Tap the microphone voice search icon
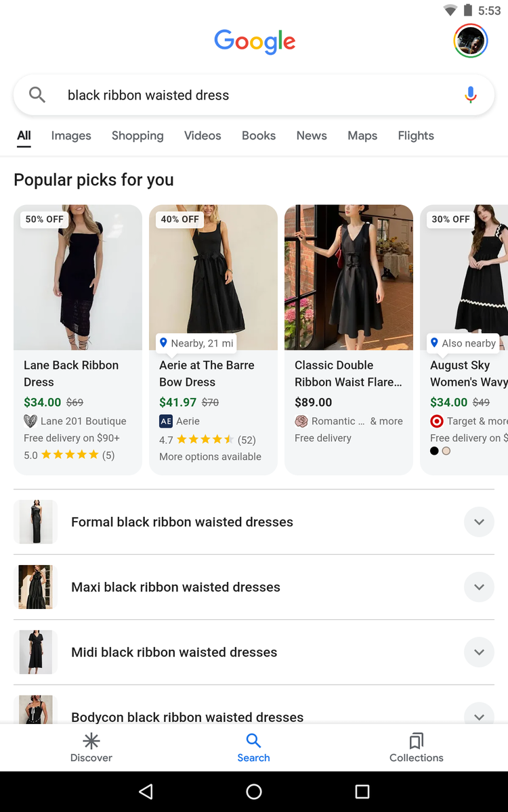This screenshot has height=812, width=508. 471,95
